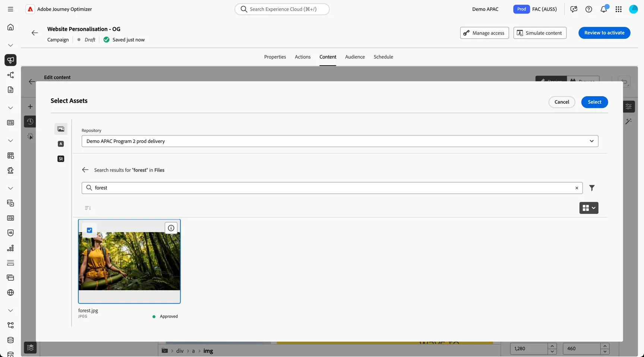The width and height of the screenshot is (644, 357).
Task: Open the asset filter funnel
Action: 592,188
